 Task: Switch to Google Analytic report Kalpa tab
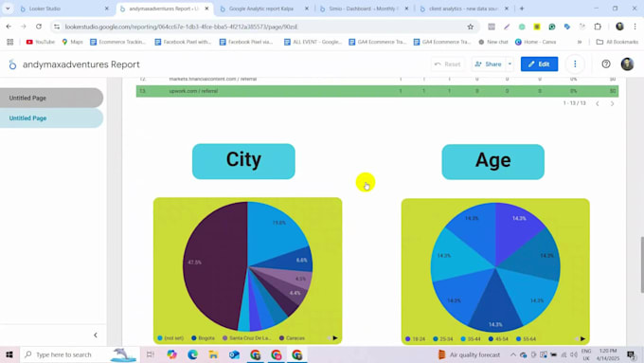tap(263, 9)
